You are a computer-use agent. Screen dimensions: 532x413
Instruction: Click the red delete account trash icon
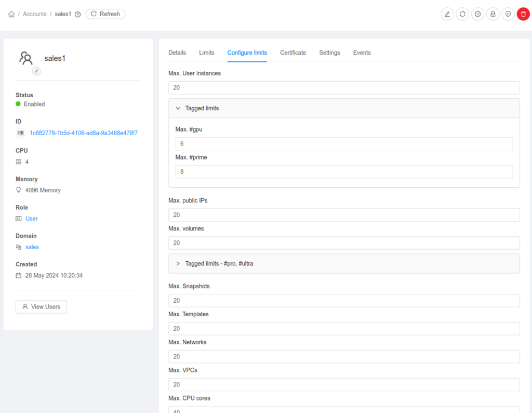point(523,14)
